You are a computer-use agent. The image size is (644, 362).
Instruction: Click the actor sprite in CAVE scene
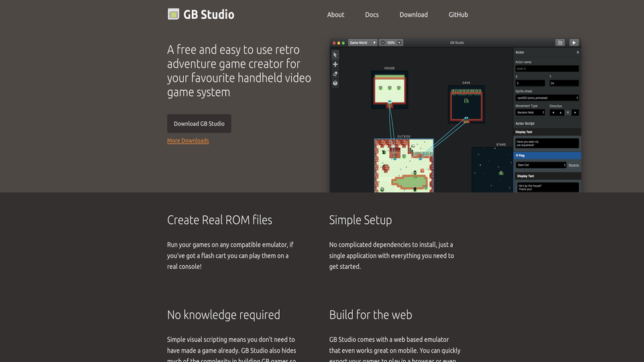[x=466, y=101]
